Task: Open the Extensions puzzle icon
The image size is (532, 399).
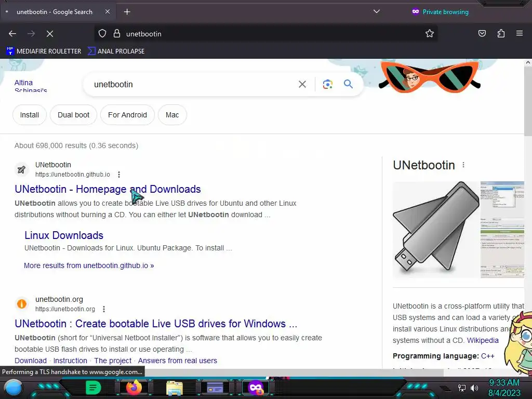Action: (501, 34)
